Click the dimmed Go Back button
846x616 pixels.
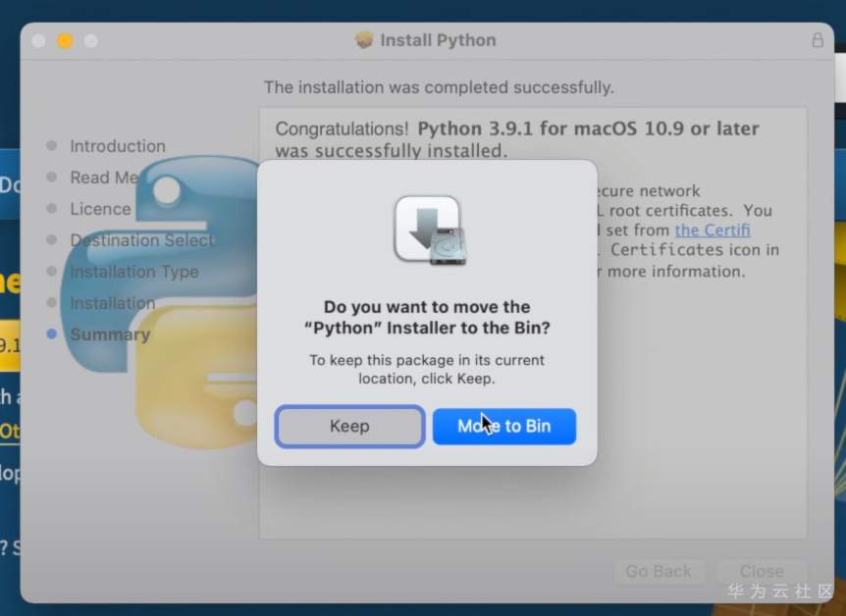(659, 571)
